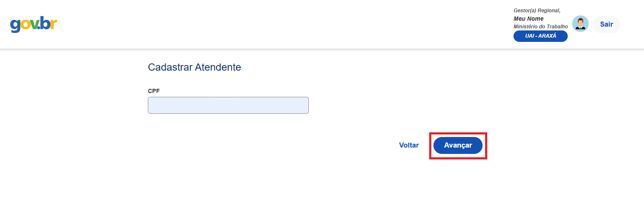Click the Meu Nome user name
This screenshot has width=644, height=222.
528,19
